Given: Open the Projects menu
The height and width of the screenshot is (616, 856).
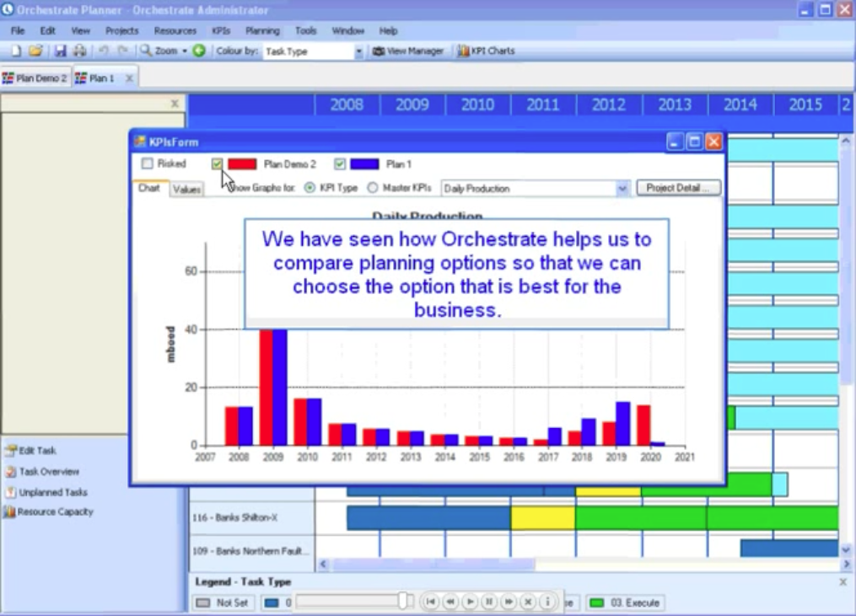Looking at the screenshot, I should click(121, 30).
